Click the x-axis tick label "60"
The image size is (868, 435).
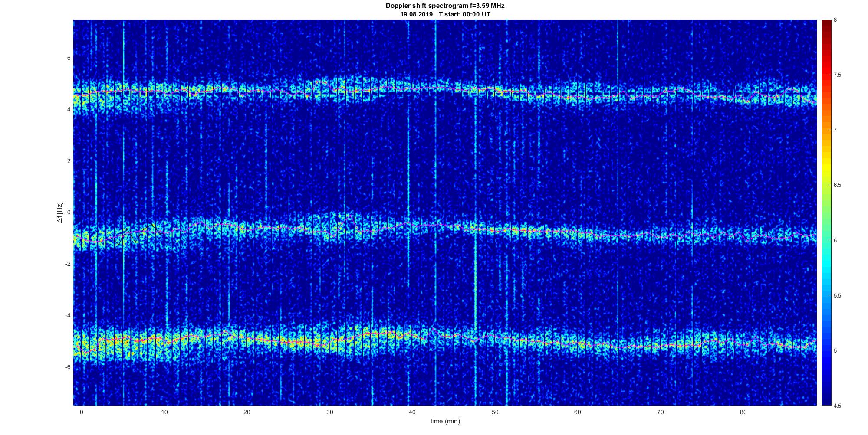[578, 412]
